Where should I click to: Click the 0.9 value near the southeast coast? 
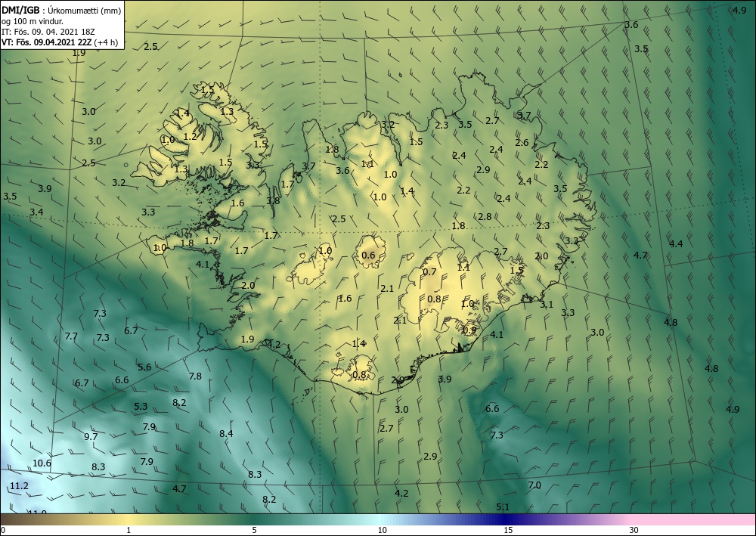pyautogui.click(x=469, y=330)
